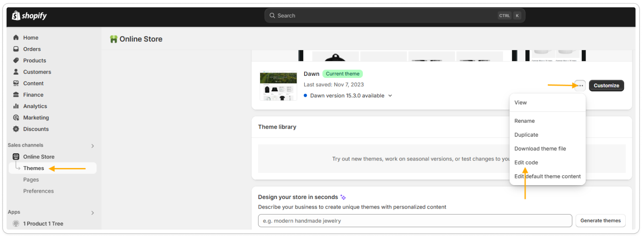The height and width of the screenshot is (236, 644).
Task: Click the Content icon in sidebar
Action: 16,83
